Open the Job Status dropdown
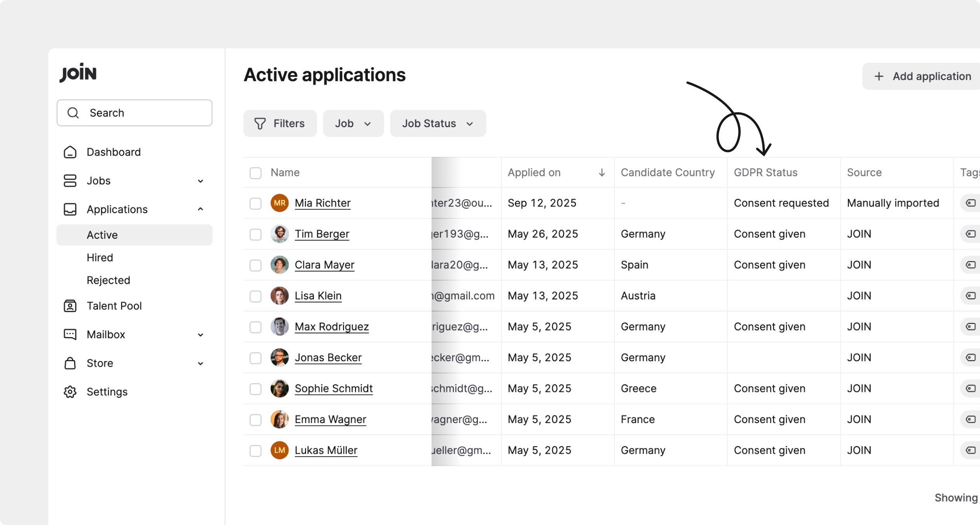 click(x=437, y=124)
